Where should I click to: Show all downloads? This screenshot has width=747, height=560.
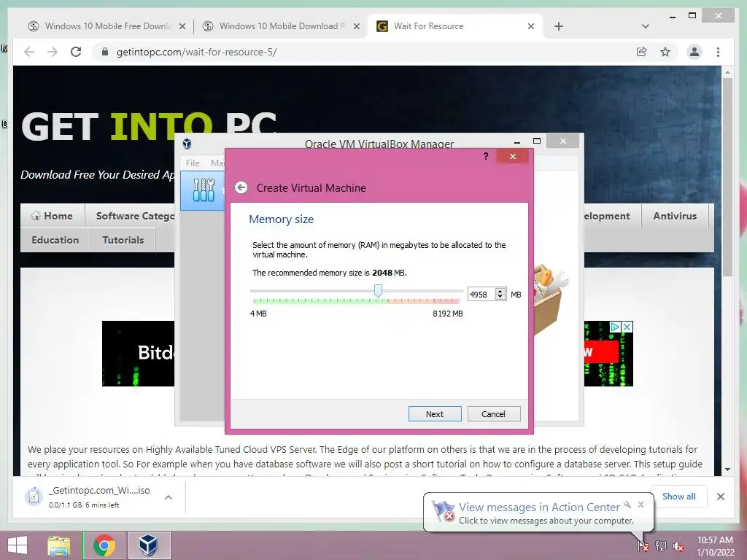click(678, 496)
